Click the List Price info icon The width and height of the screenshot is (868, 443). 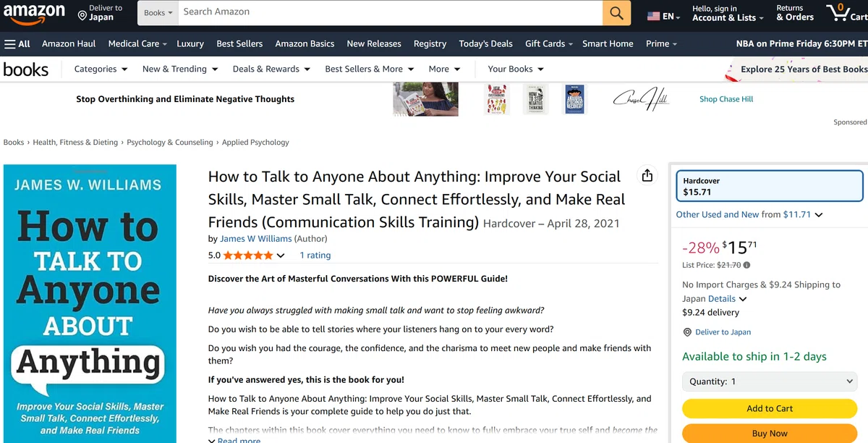coord(747,265)
